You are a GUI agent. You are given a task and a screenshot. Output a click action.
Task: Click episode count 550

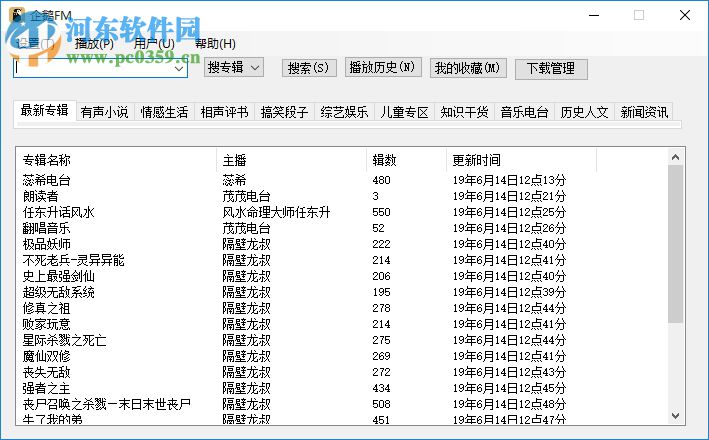pos(381,213)
